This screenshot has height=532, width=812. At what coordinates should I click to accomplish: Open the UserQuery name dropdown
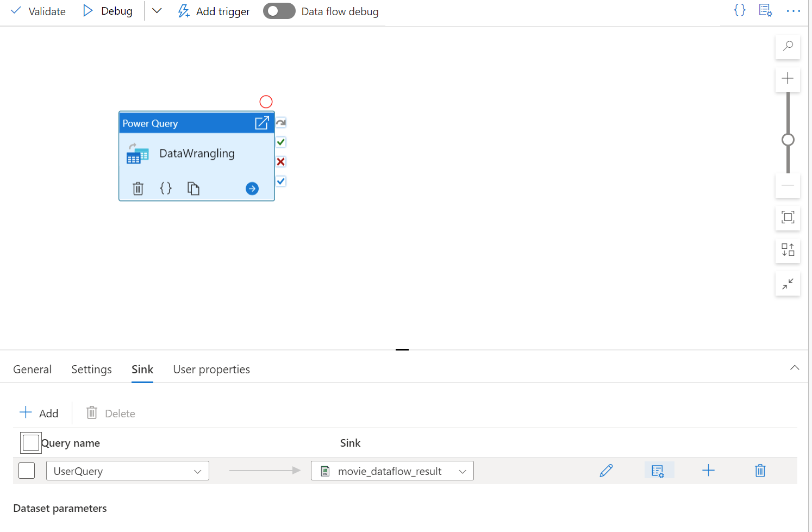point(197,471)
